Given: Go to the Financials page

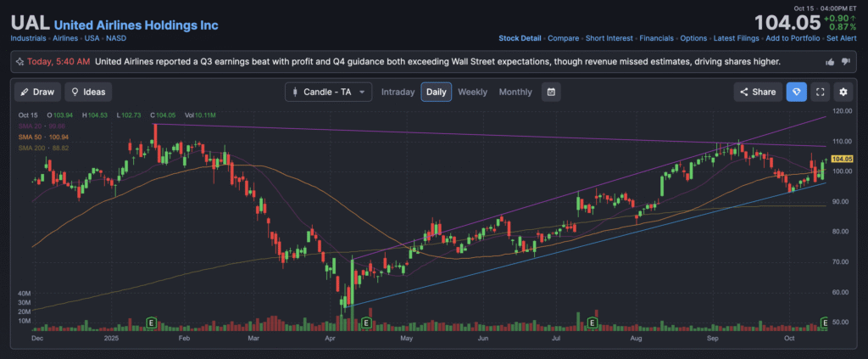Looking at the screenshot, I should [x=656, y=38].
